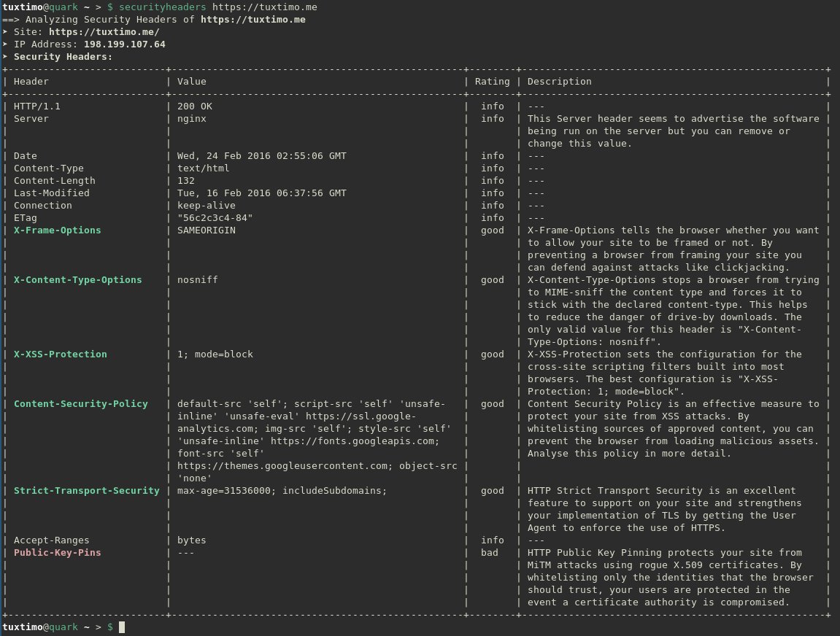Click the 'Rating' column title
The height and width of the screenshot is (636, 840).
point(493,82)
